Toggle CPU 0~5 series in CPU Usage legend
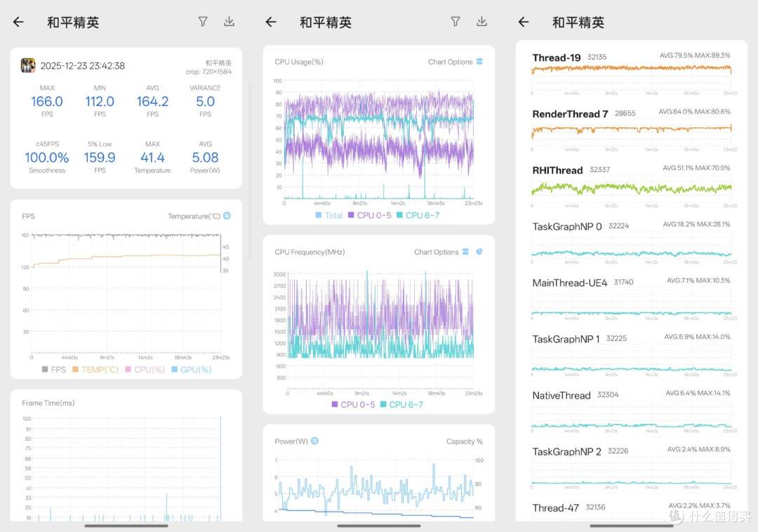758x532 pixels. (370, 215)
